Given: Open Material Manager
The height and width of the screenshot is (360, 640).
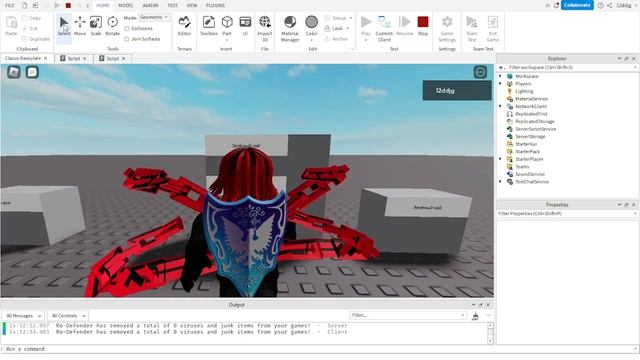Looking at the screenshot, I should pyautogui.click(x=290, y=28).
